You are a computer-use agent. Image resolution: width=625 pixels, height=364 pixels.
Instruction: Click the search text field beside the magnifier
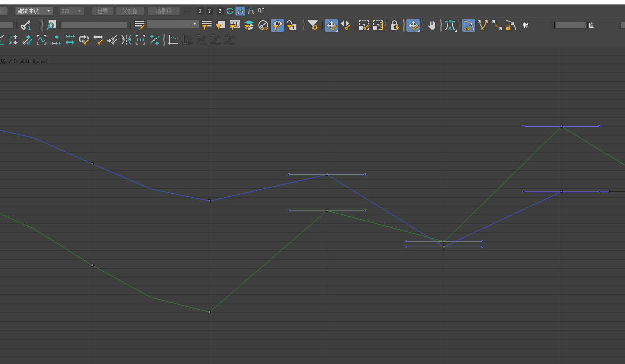pos(94,25)
